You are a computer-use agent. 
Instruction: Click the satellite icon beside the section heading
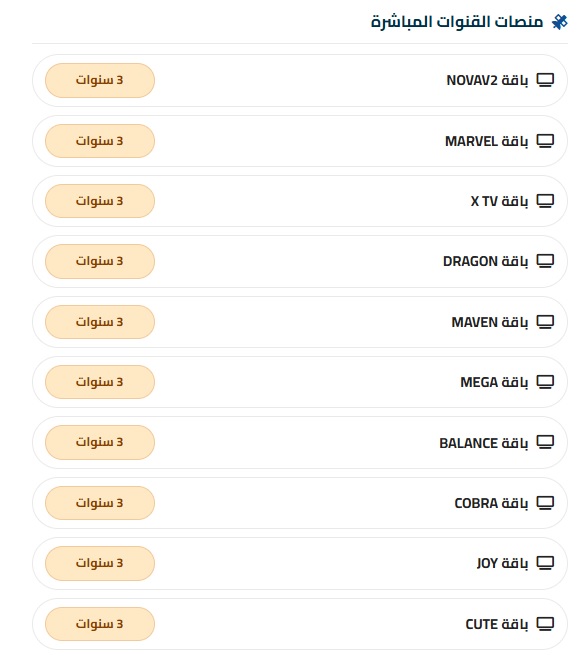[560, 22]
